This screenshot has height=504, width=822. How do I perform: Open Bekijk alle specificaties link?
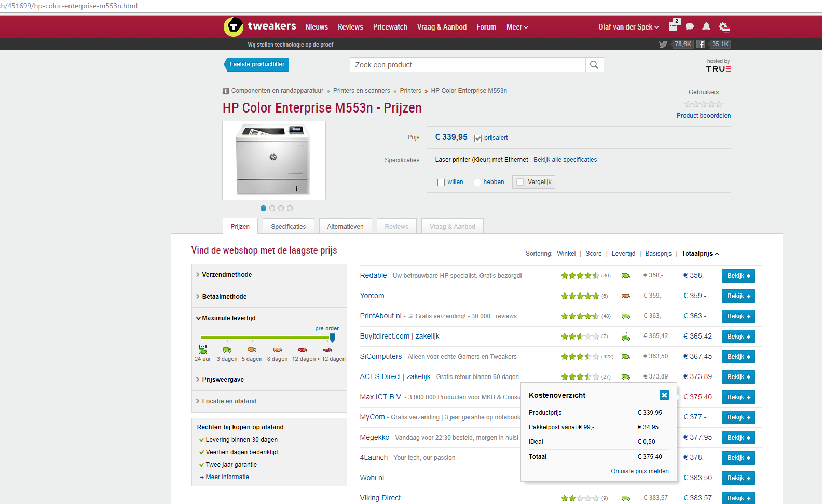point(565,160)
